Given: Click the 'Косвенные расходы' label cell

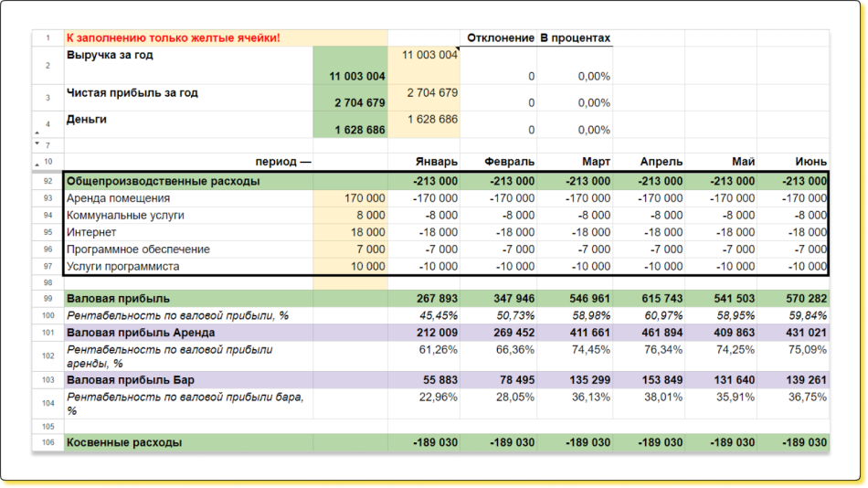Looking at the screenshot, I should coord(188,442).
